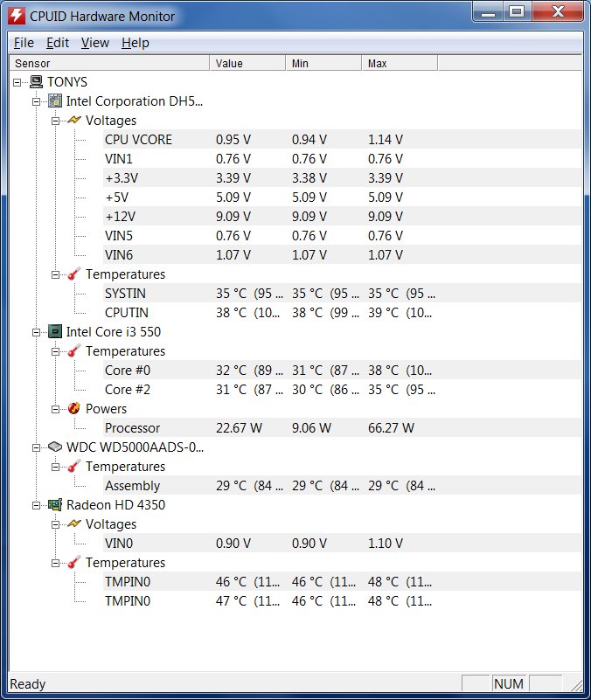Minimize the Hardware Monitor window
This screenshot has height=700, width=591.
[x=488, y=11]
